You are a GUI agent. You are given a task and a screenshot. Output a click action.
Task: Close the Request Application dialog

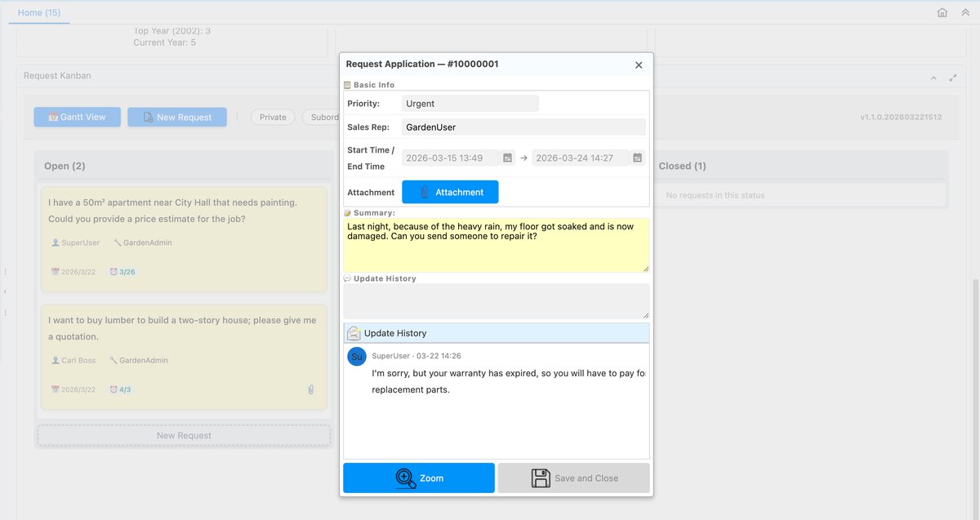639,65
